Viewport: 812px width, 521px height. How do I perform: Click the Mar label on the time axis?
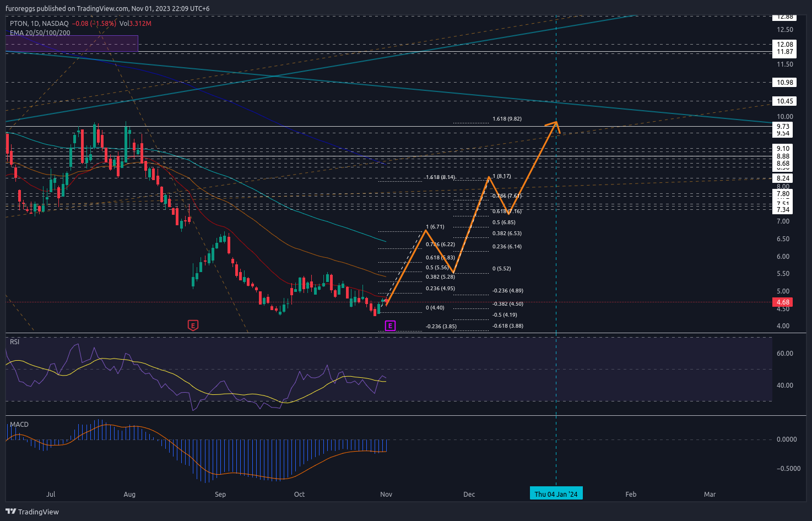pyautogui.click(x=710, y=495)
